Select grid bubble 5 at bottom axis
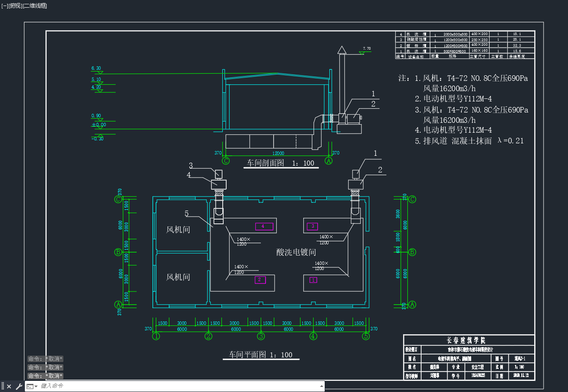This screenshot has width=568, height=392. pos(366,336)
